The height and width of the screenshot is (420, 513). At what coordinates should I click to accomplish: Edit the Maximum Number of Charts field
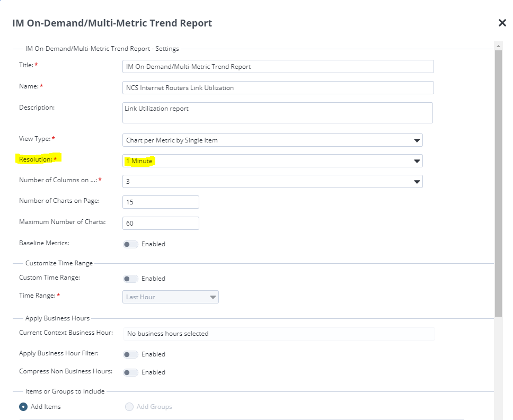tap(161, 223)
